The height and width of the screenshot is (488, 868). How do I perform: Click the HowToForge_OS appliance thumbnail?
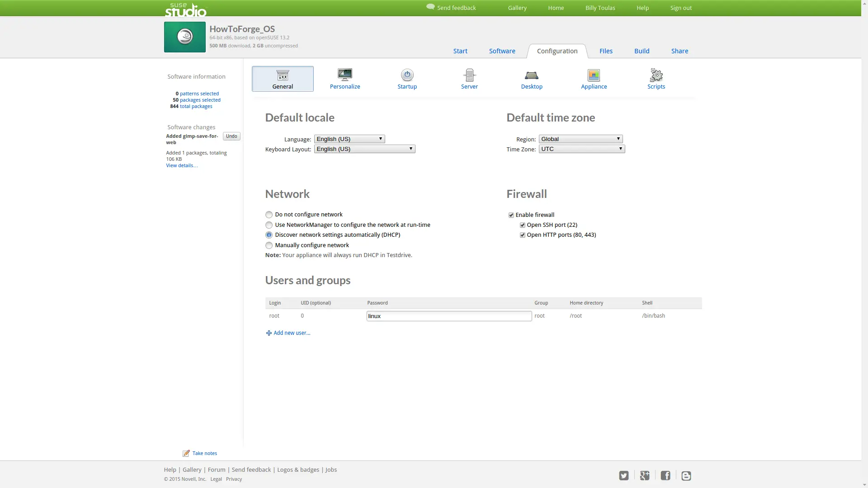coord(184,37)
